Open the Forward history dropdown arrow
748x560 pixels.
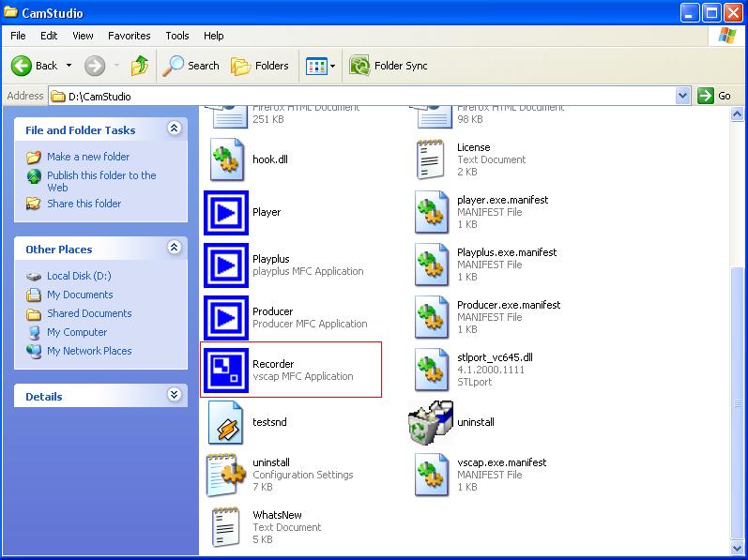tap(116, 66)
